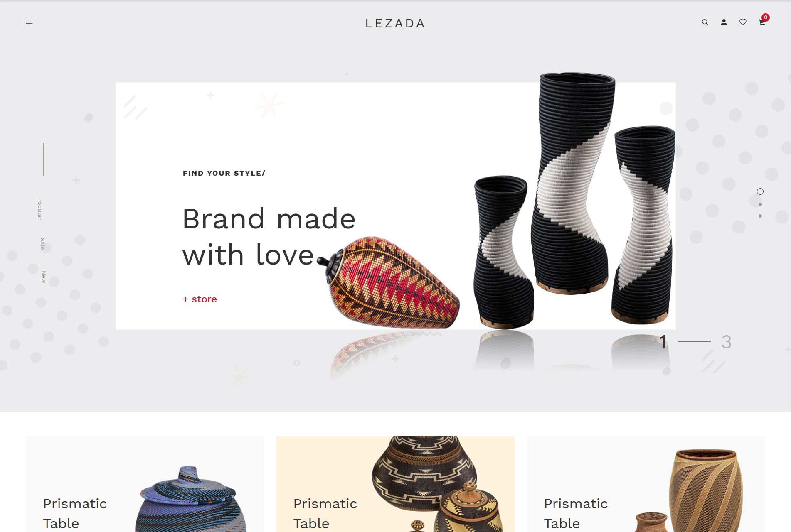Image resolution: width=791 pixels, height=532 pixels.
Task: Switch to the New vertical tab
Action: click(x=43, y=277)
